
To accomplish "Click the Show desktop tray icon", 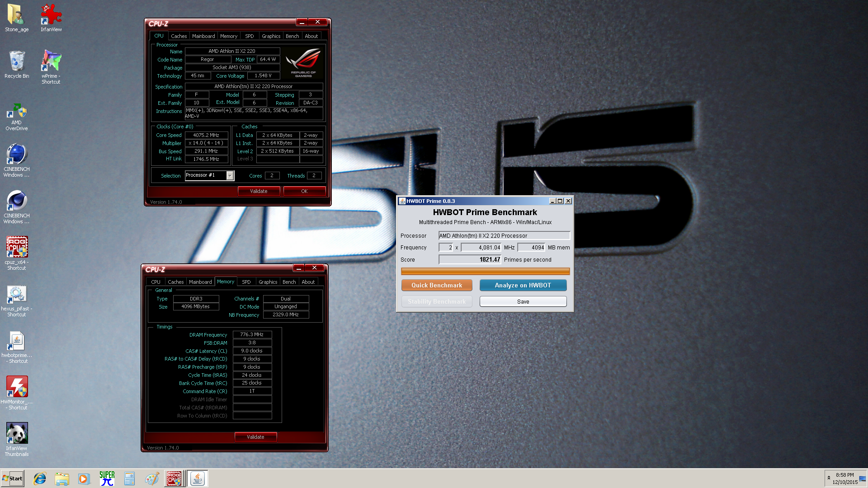I will 863,479.
